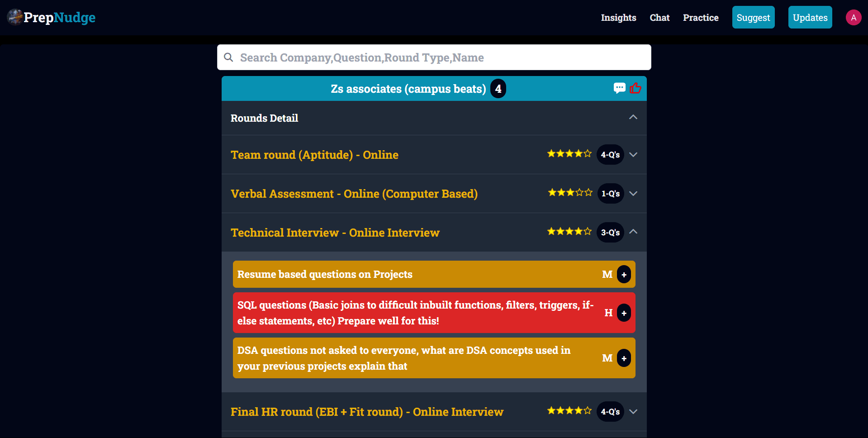This screenshot has height=438, width=868.
Task: Click the Search Company, Question field
Action: (434, 57)
